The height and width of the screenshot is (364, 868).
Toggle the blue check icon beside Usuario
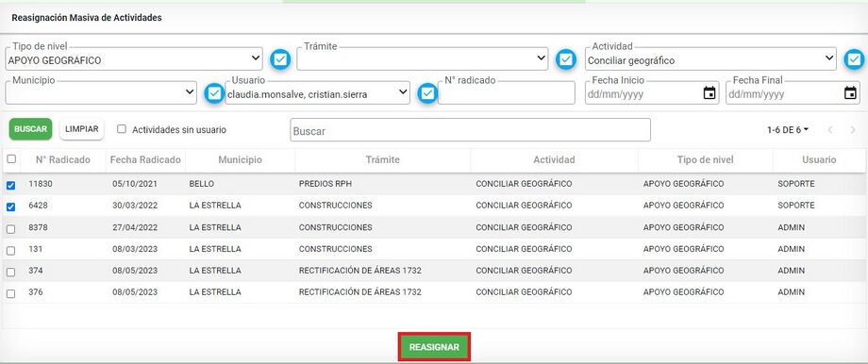pyautogui.click(x=426, y=93)
